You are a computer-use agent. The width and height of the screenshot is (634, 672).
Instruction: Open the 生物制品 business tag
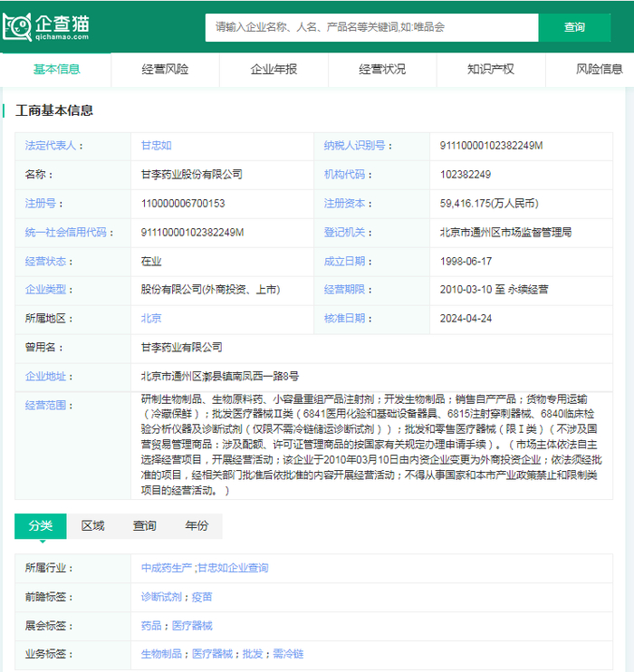pyautogui.click(x=161, y=654)
